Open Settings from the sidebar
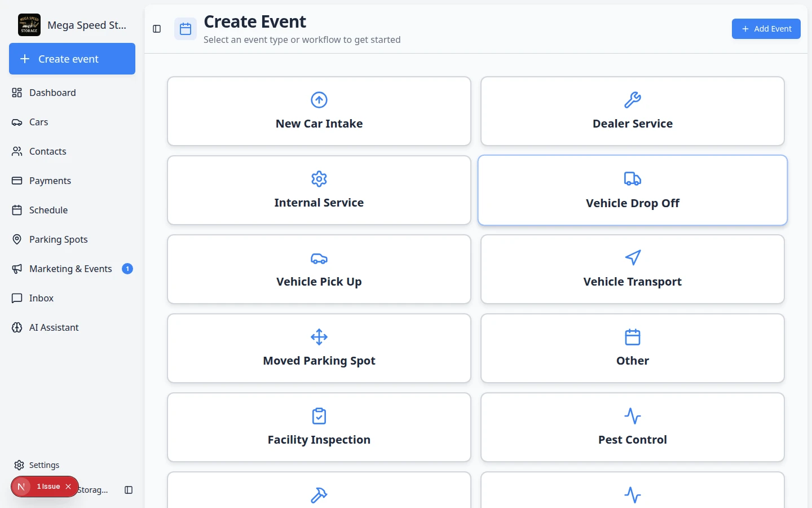Screen dimensions: 812x508 point(72,465)
